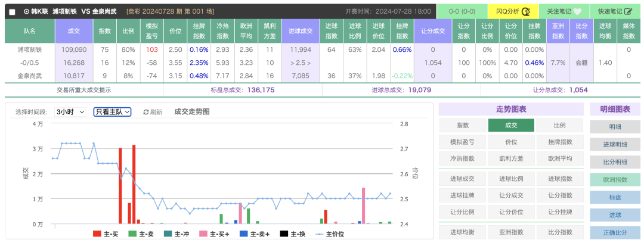The width and height of the screenshot is (644, 243).
Task: Open the 闪Q分析 quick analysis
Action: pos(526,11)
